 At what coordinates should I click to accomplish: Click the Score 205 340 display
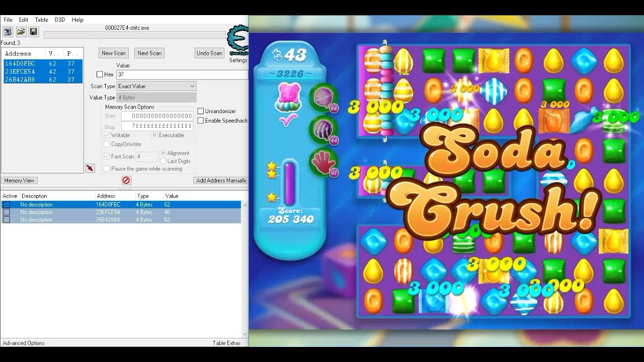pos(291,216)
